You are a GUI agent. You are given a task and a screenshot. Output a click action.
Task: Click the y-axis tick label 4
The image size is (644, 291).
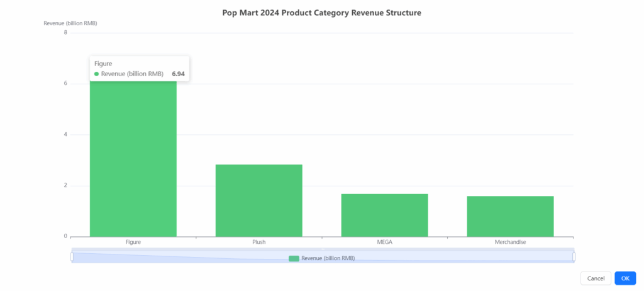(x=65, y=134)
